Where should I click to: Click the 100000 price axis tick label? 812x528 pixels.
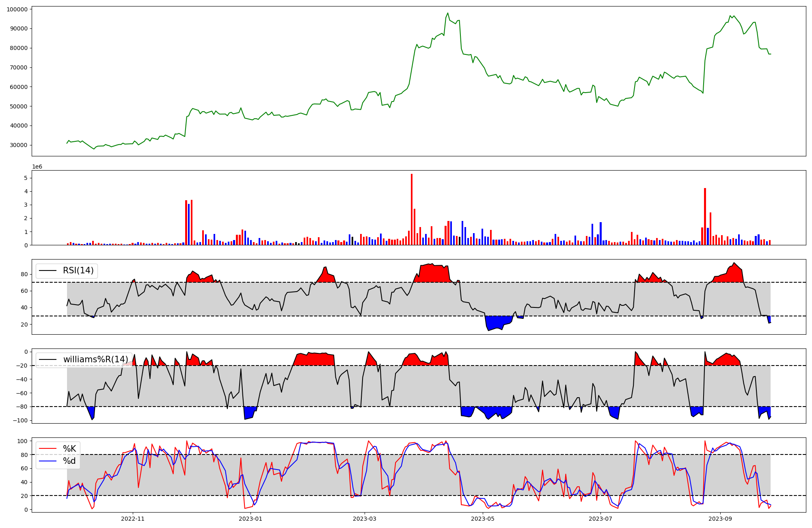coord(17,9)
